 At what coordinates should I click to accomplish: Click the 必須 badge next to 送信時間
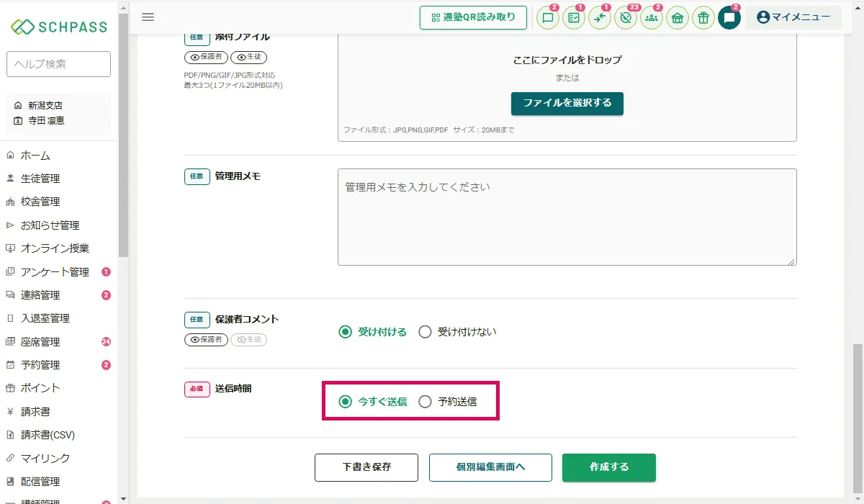(x=197, y=389)
